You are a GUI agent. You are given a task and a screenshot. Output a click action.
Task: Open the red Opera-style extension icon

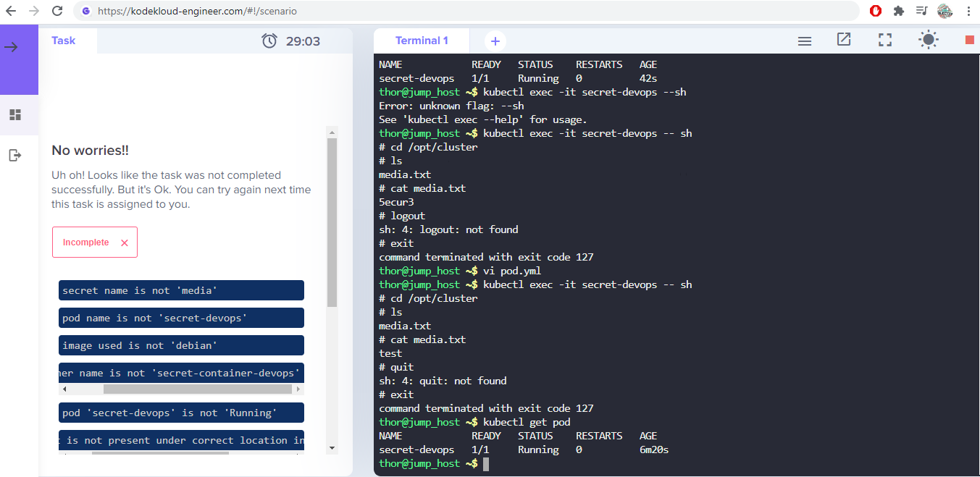tap(876, 11)
